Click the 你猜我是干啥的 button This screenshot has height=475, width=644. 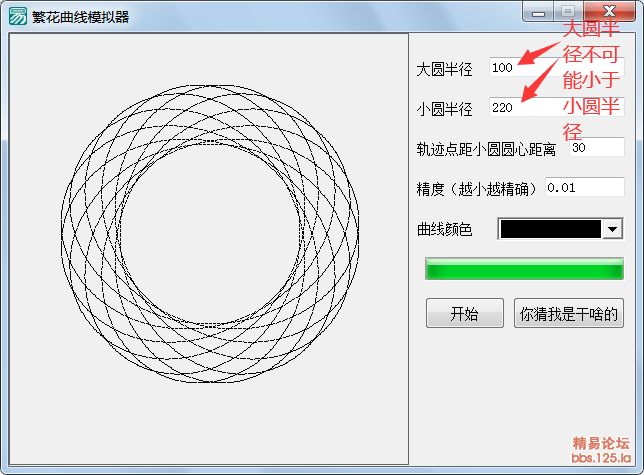(569, 313)
